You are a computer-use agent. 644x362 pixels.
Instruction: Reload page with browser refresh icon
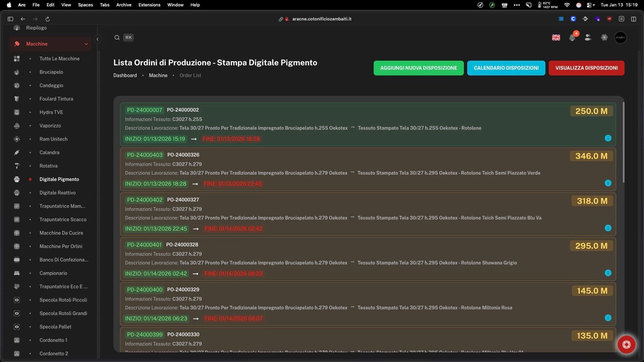pos(48,19)
